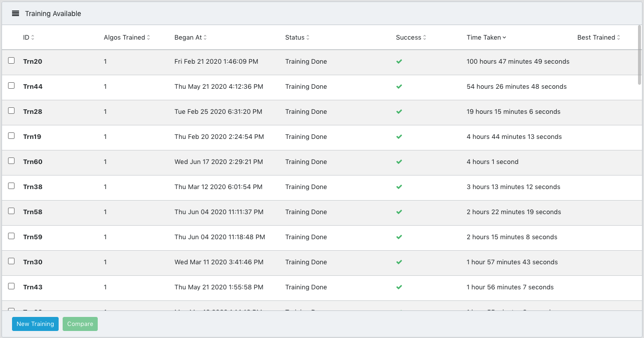Sort by Algos Trained column arrows

148,38
